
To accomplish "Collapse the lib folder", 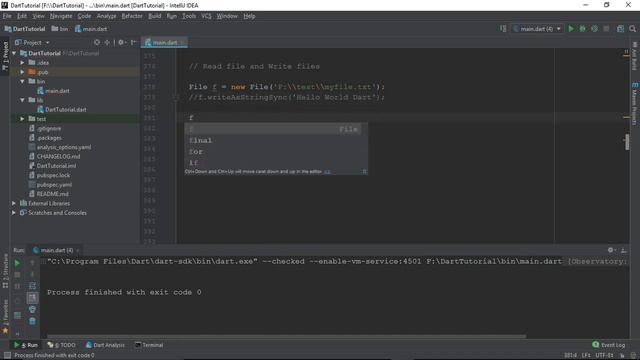I will [22, 100].
